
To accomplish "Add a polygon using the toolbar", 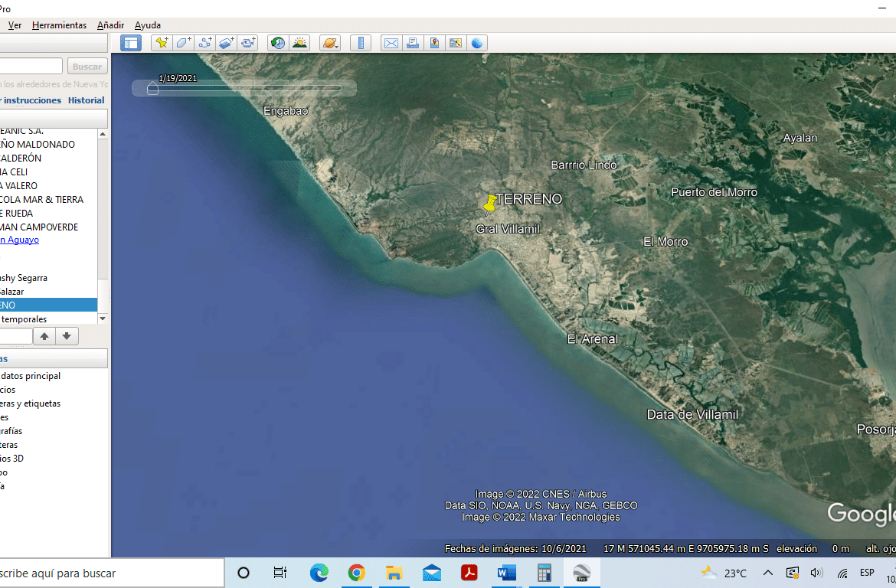I will [x=184, y=43].
